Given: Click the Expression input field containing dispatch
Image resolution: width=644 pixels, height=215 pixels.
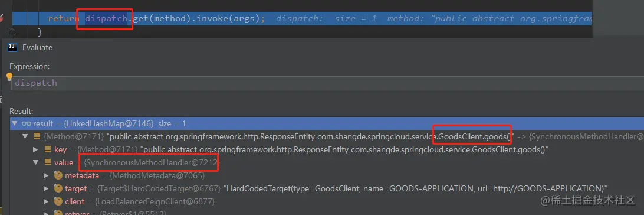Looking at the screenshot, I should point(328,83).
